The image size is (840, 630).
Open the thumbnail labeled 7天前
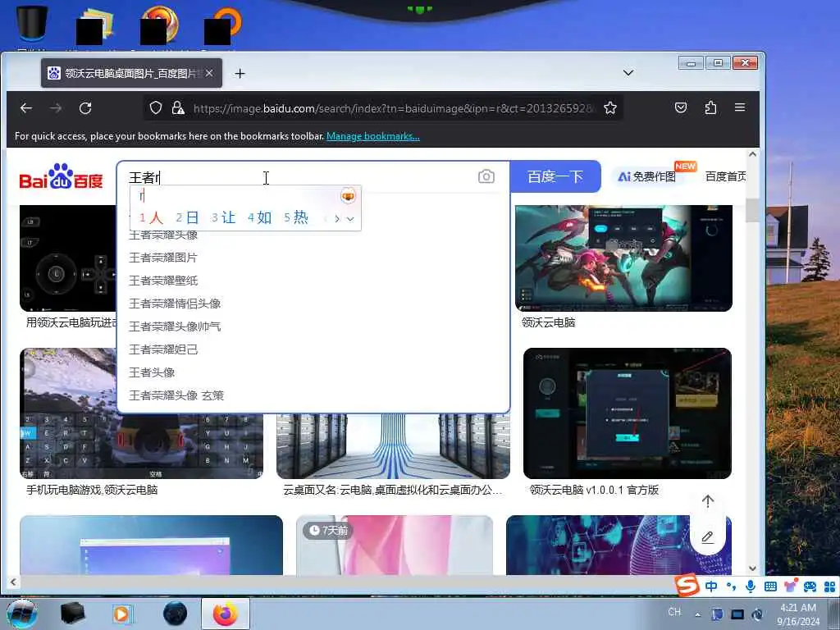395,546
